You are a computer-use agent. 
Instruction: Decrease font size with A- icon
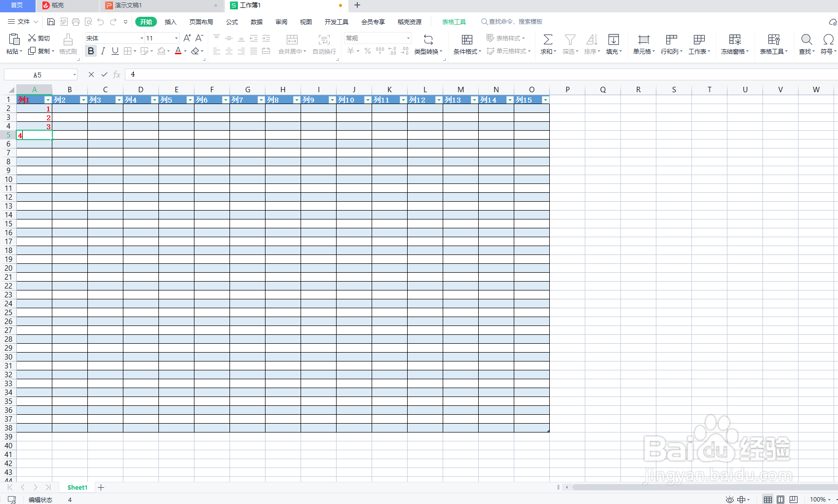click(x=199, y=38)
